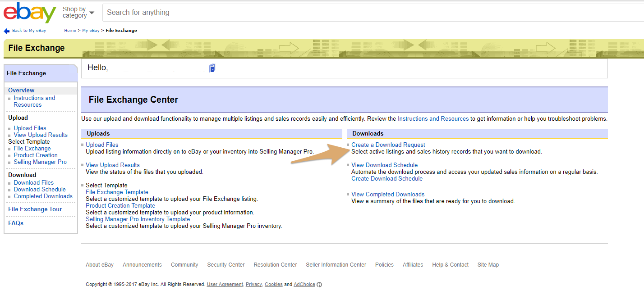Select Overview in the left sidebar
This screenshot has height=304, width=644.
(21, 91)
